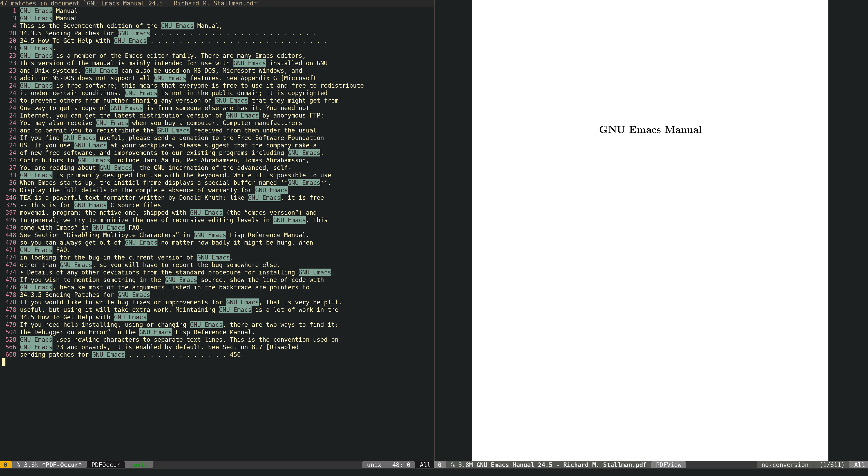Click the PDFView major mode indicator
Viewport: 868px width, 476px height.
point(668,465)
